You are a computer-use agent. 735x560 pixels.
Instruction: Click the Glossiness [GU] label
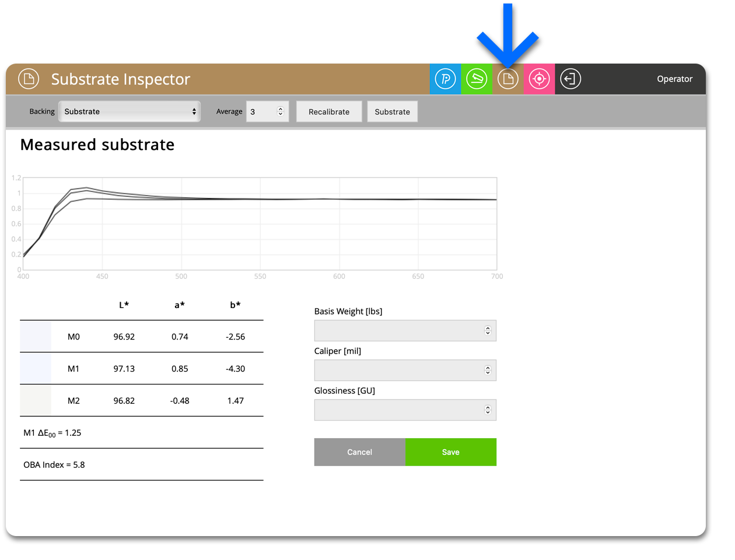pyautogui.click(x=345, y=391)
